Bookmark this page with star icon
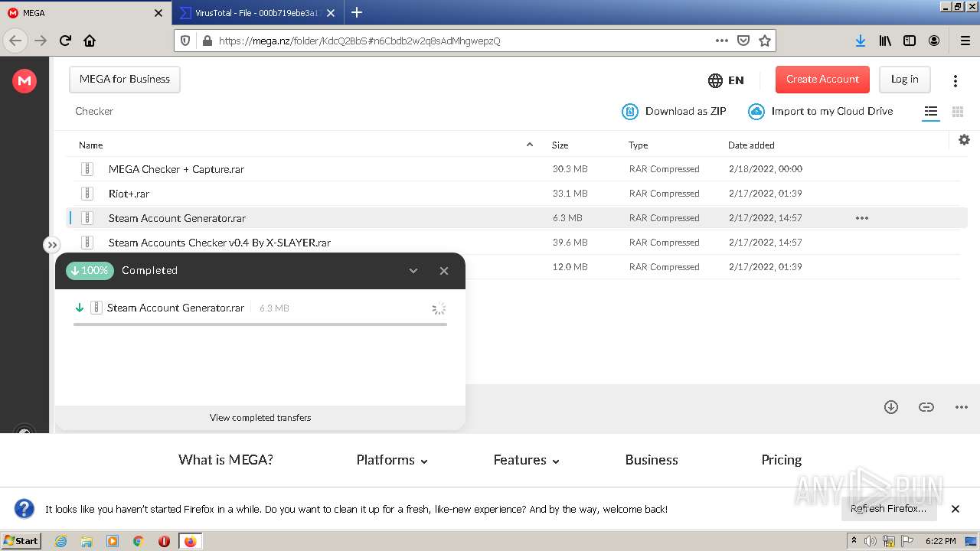The height and width of the screenshot is (551, 980). [764, 41]
